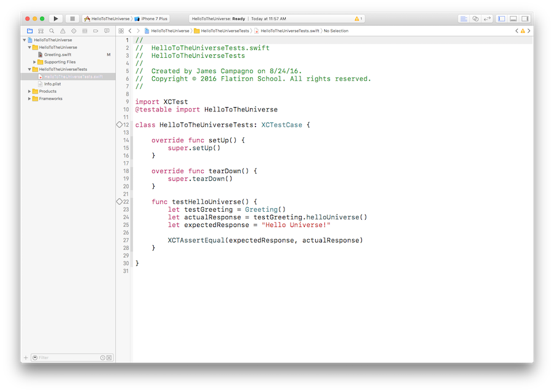Click XCTAssertEqual on line 27
Image resolution: width=554 pixels, height=392 pixels.
pyautogui.click(x=196, y=241)
